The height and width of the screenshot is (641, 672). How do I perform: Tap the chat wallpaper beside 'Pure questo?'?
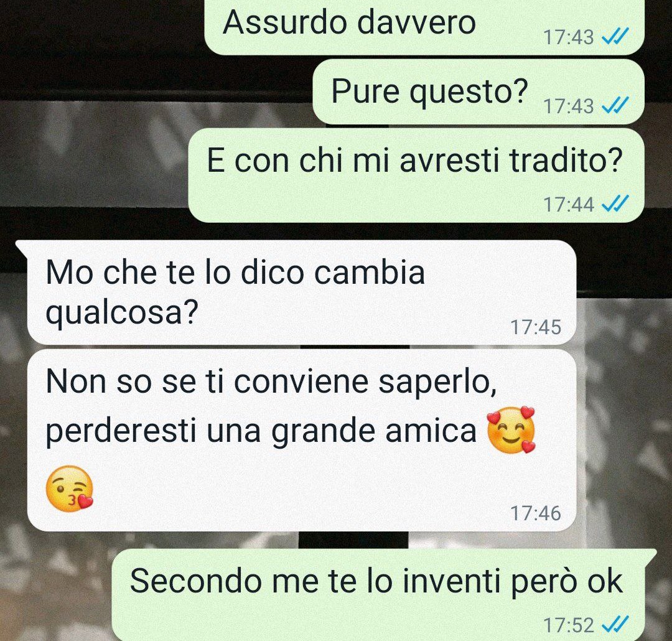pos(154,91)
